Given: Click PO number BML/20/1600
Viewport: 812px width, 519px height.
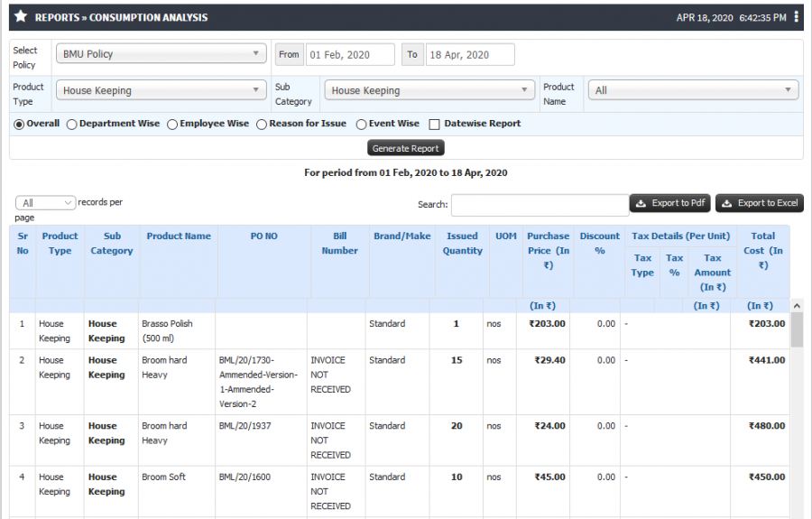Looking at the screenshot, I should click(245, 477).
